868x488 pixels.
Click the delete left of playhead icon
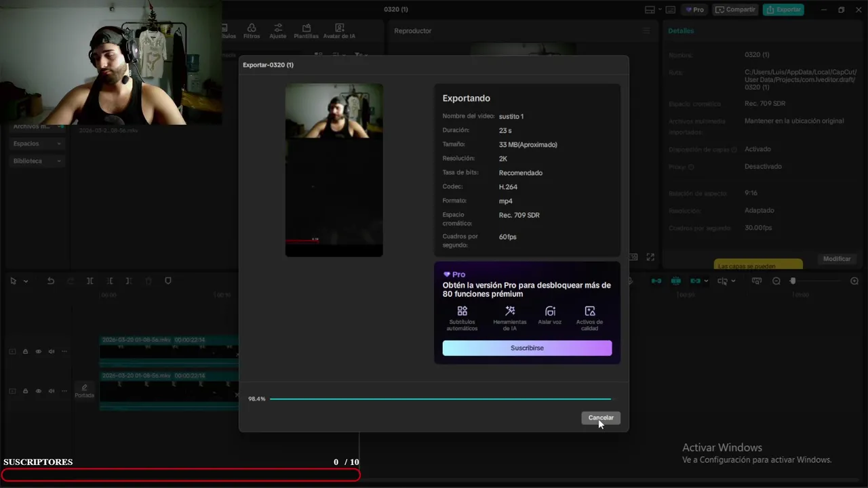(x=109, y=281)
